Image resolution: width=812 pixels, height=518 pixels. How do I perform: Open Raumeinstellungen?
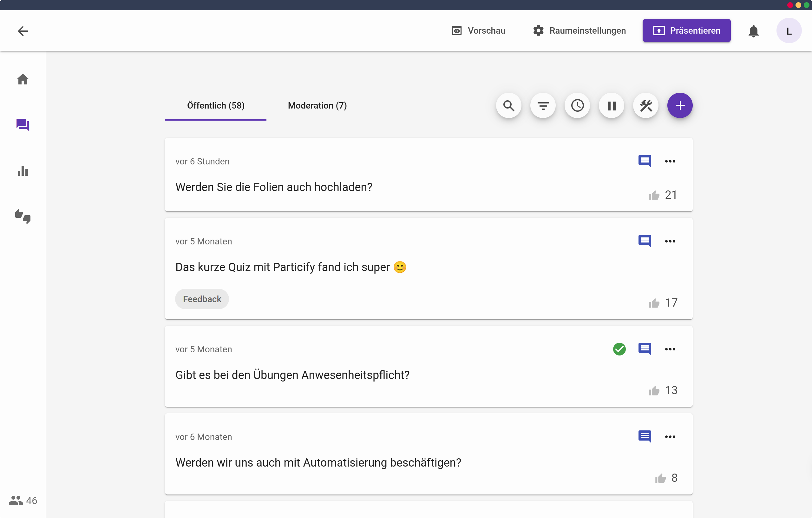click(579, 31)
